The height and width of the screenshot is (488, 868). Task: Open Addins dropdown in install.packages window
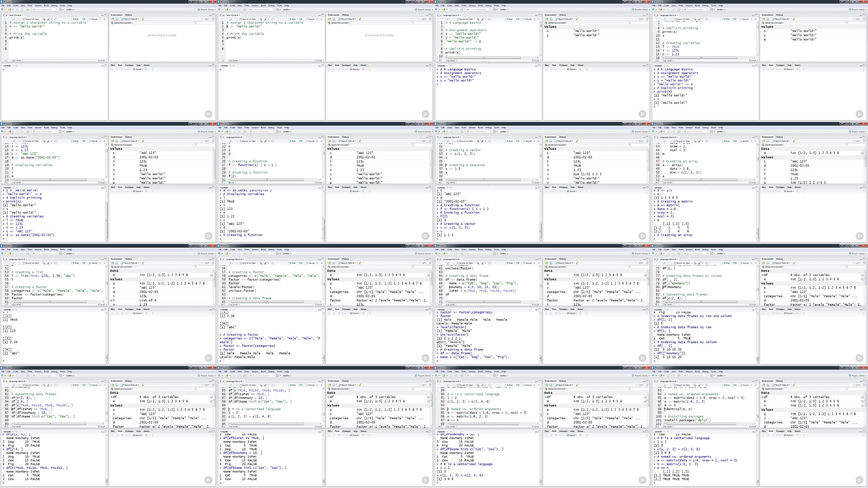point(721,375)
